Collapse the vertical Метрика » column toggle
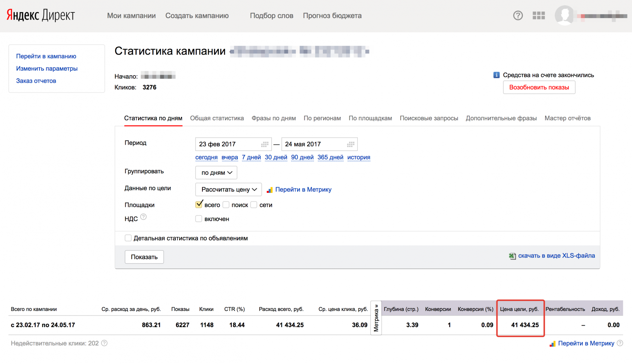The width and height of the screenshot is (632, 364). point(376,318)
